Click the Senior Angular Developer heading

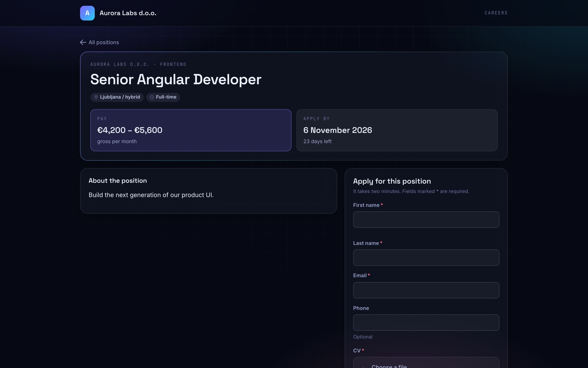point(176,79)
